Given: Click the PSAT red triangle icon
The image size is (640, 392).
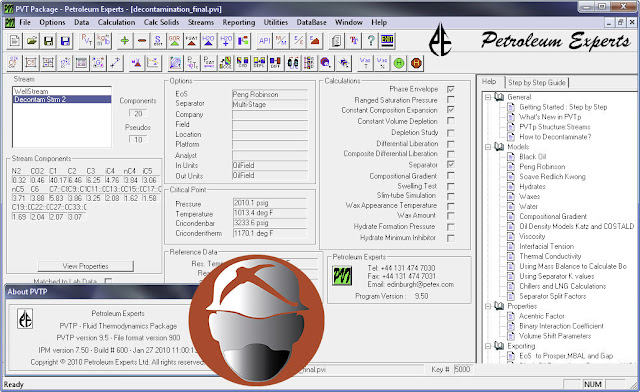Looking at the screenshot, I should [x=191, y=41].
